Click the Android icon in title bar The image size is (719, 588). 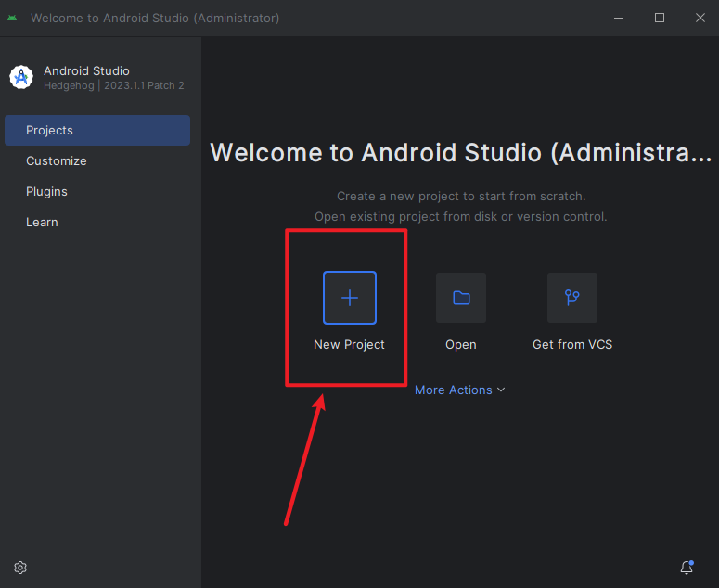pyautogui.click(x=12, y=19)
